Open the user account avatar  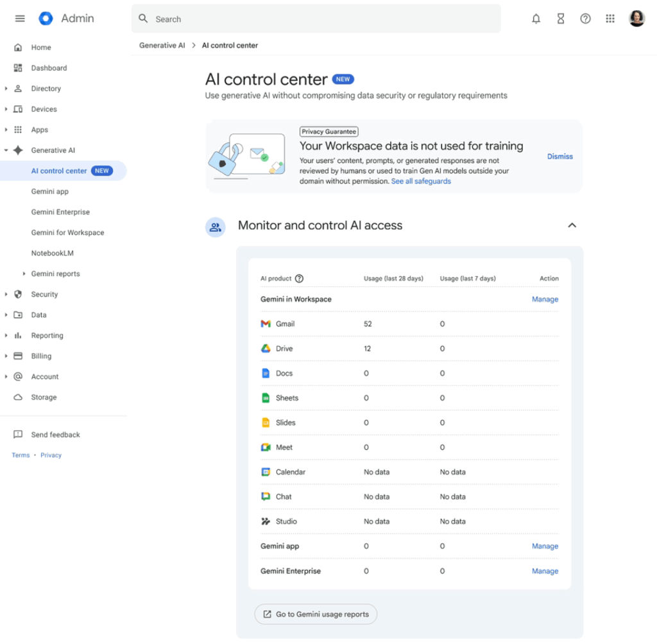637,19
